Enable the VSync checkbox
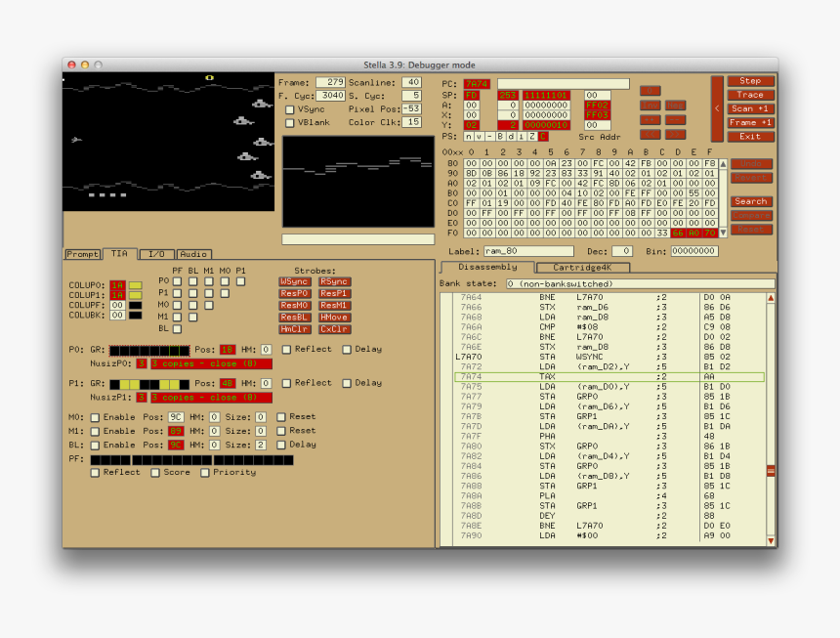The image size is (840, 638). [x=290, y=109]
